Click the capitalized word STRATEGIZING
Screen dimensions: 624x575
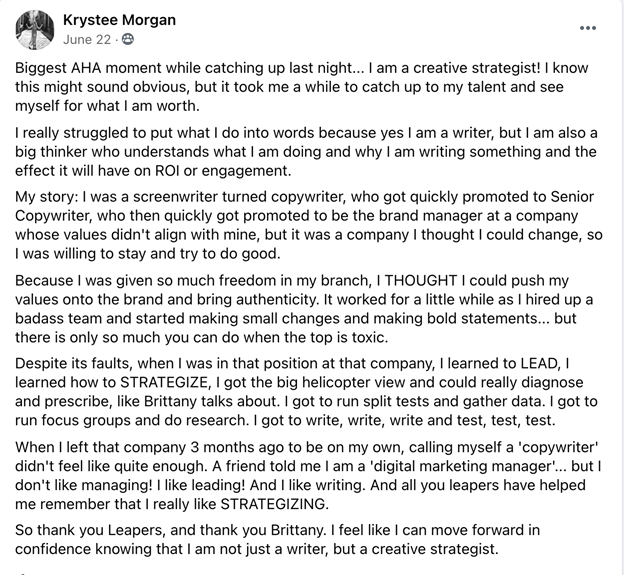point(273,504)
